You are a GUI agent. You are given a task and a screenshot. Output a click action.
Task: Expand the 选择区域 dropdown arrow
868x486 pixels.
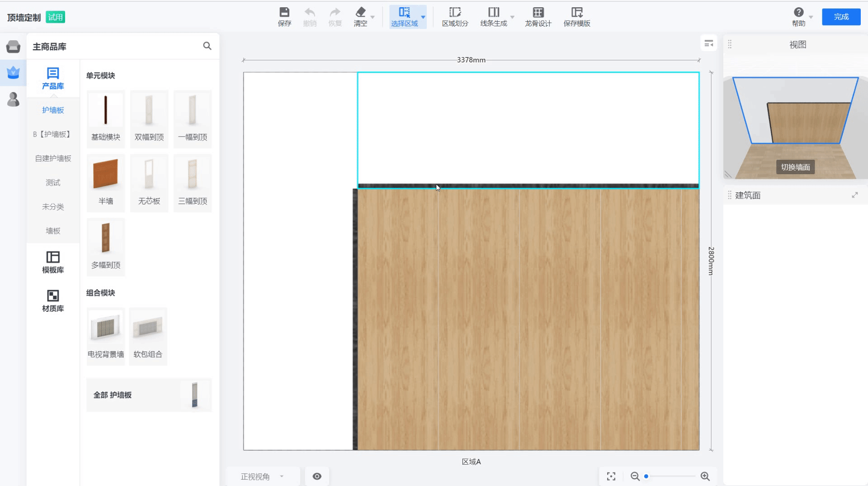423,17
